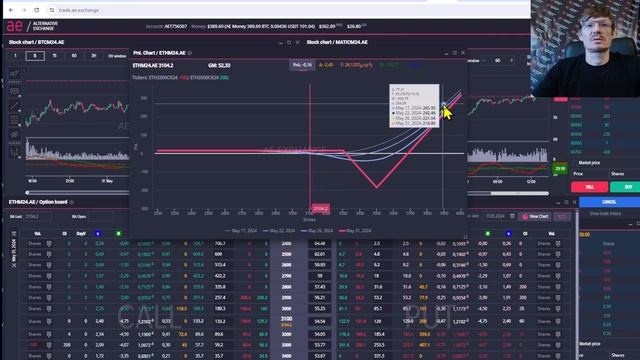Open the calendar icon next to option board date
Screen dimensions: 640x360
click(512, 216)
